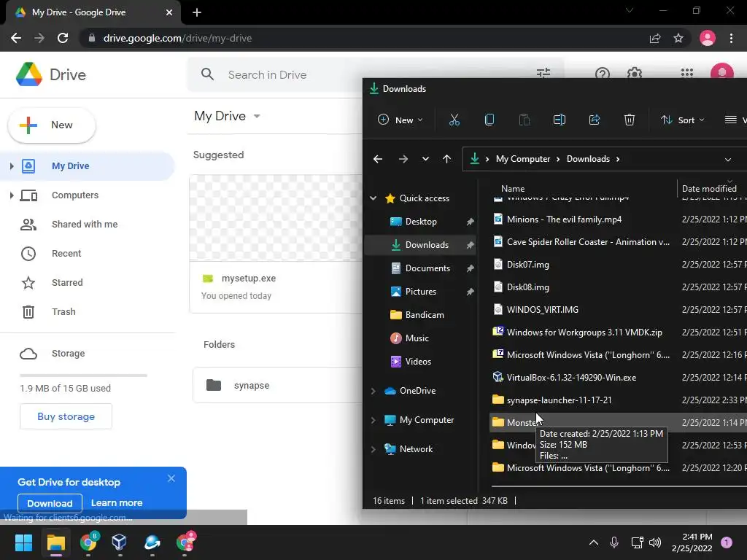Expand the Network tree node
This screenshot has width=747, height=560.
click(x=373, y=449)
